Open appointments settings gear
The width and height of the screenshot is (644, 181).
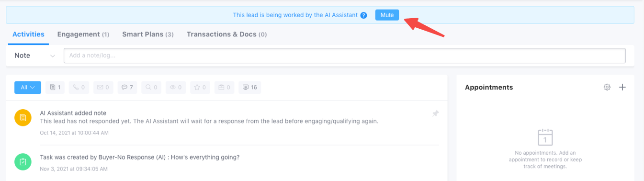[x=607, y=87]
